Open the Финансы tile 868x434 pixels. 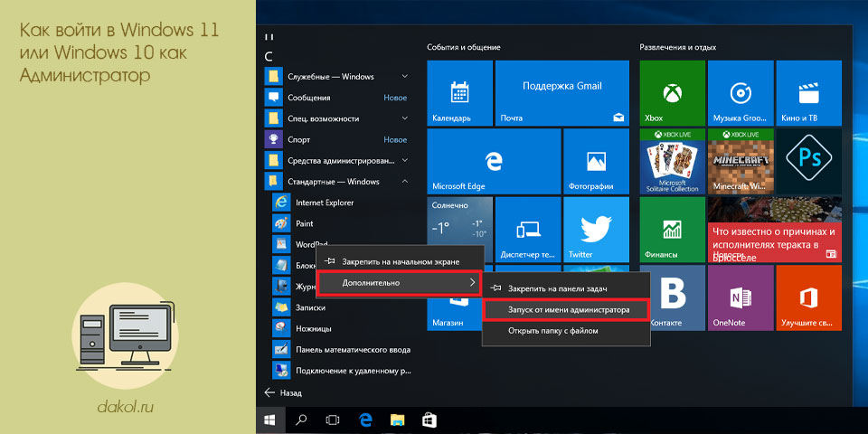672,229
